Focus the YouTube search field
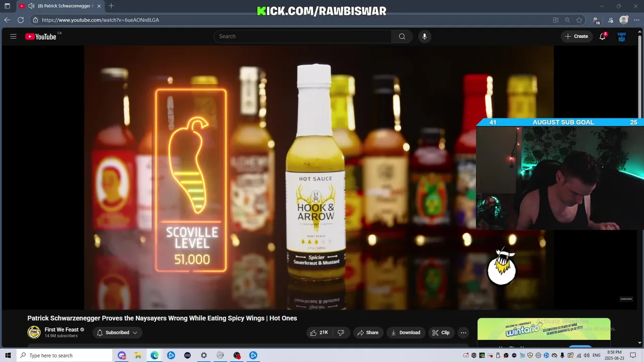This screenshot has width=644, height=362. coord(303,36)
